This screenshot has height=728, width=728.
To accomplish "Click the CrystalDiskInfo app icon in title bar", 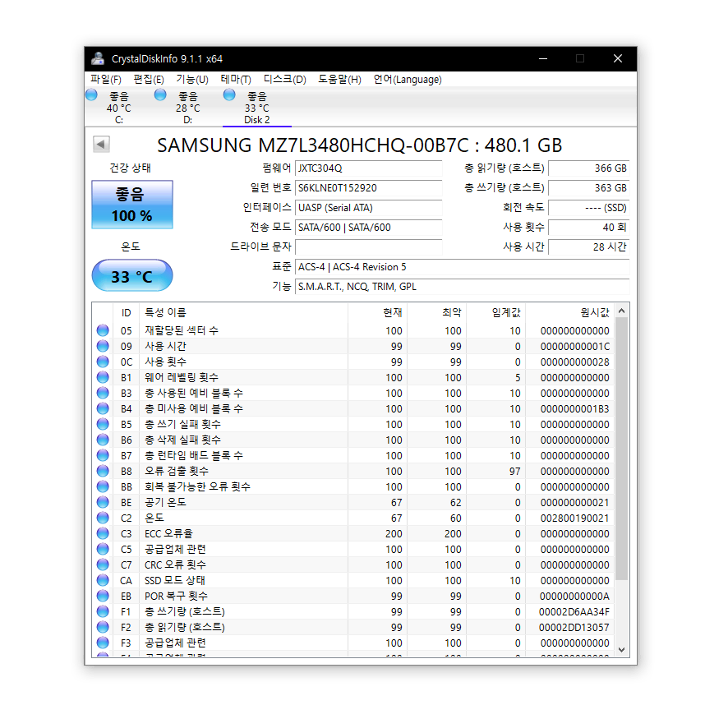I will 98,58.
